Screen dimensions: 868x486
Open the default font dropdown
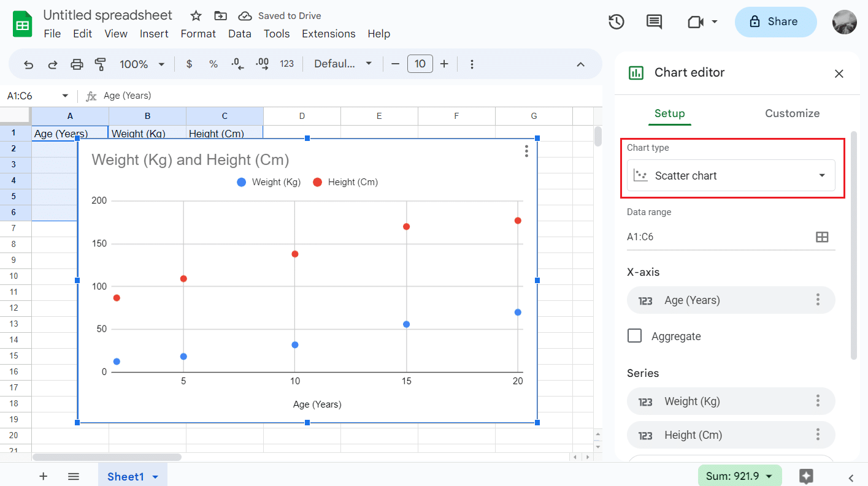click(x=343, y=64)
